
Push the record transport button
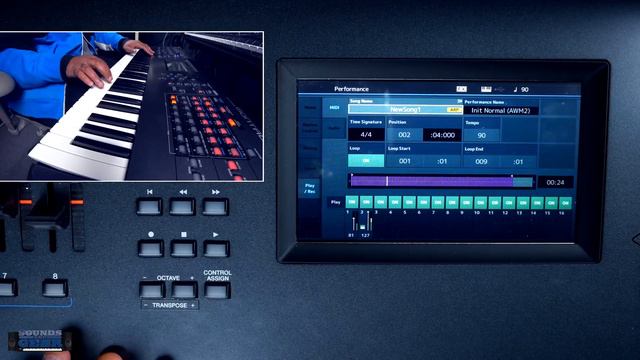tap(151, 249)
